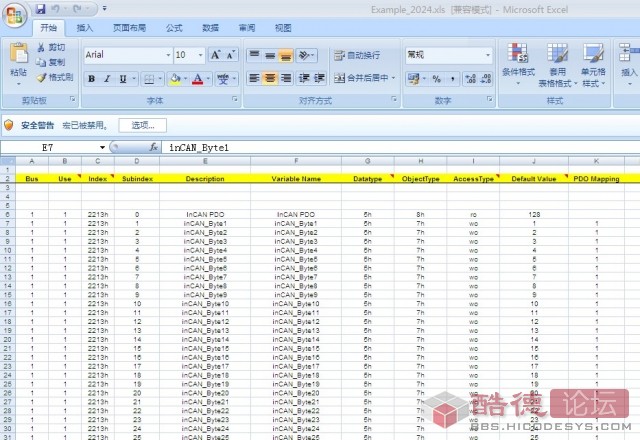Click the 选项... security warning button

tap(143, 125)
